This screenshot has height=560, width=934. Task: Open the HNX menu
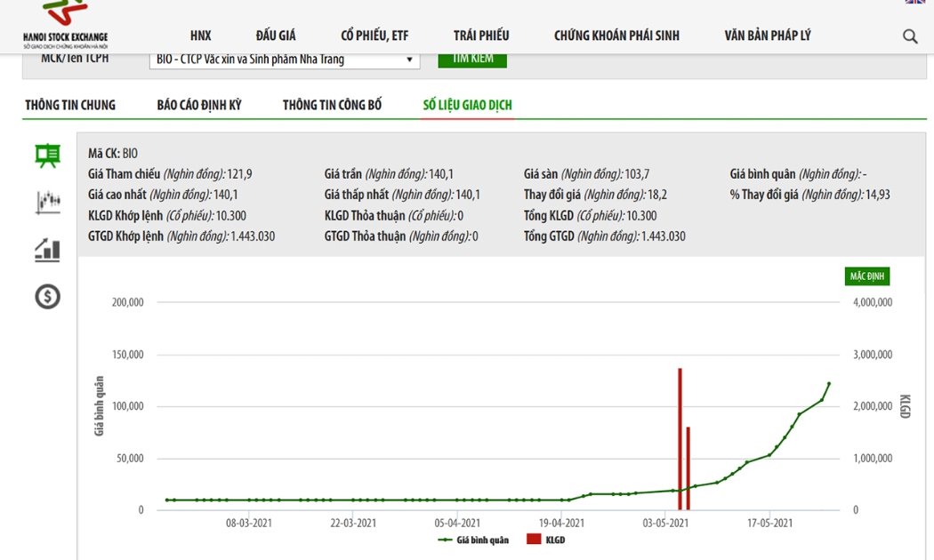(x=201, y=36)
